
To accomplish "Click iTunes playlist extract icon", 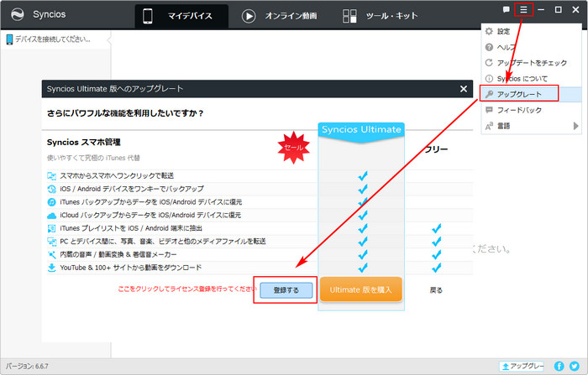I will (x=52, y=228).
